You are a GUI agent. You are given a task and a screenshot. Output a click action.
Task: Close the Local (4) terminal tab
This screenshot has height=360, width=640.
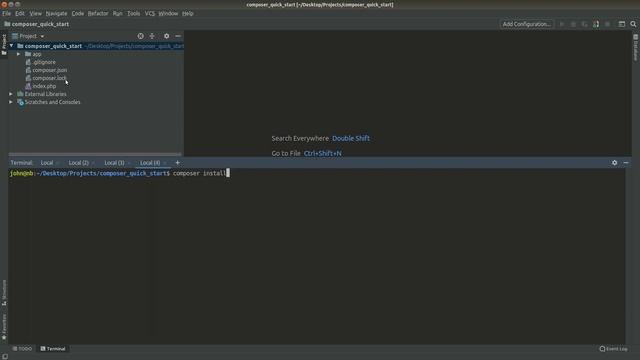pyautogui.click(x=165, y=163)
